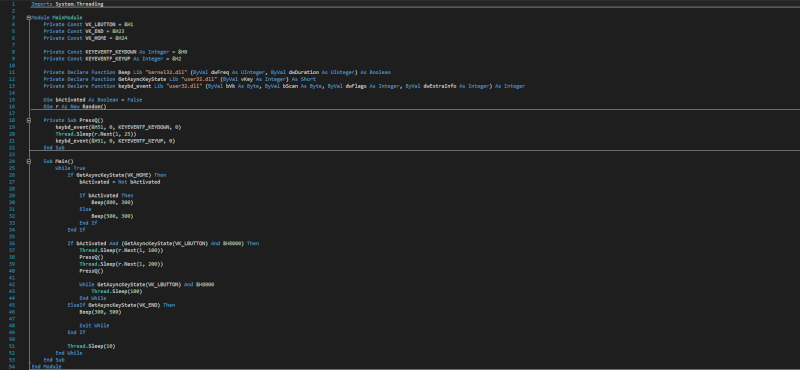Click 'End Module' on the last line
Viewport: 800px width, 370px height.
(x=46, y=366)
